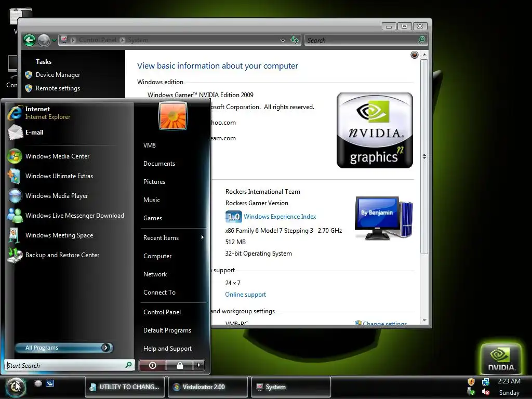Open the E-mail shortcut icon
The image size is (532, 399).
point(15,132)
